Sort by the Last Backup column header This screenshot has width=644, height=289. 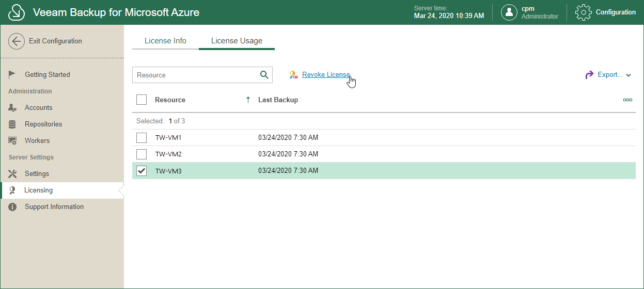(278, 100)
